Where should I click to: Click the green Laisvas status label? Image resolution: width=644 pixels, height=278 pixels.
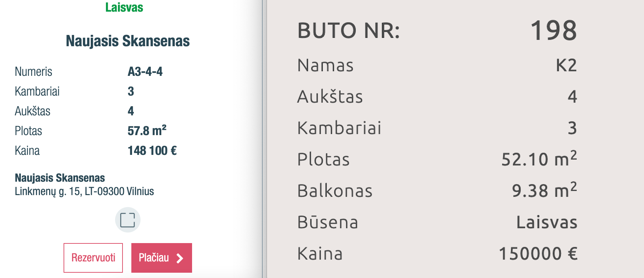click(x=124, y=7)
